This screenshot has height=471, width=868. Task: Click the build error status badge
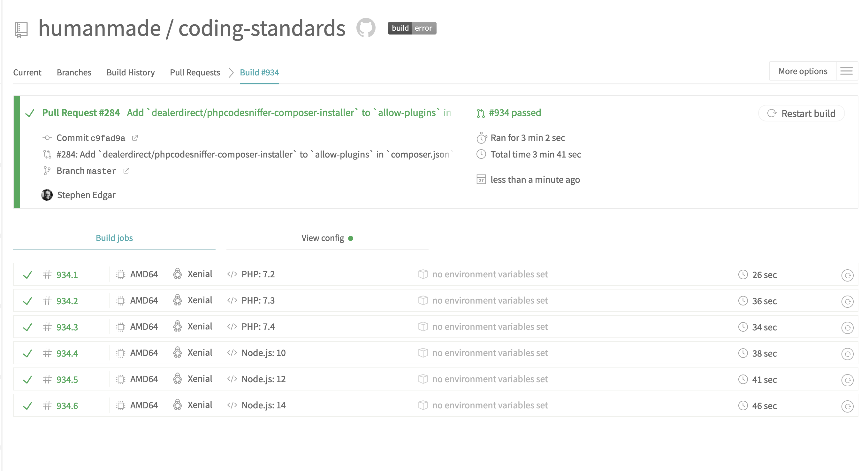click(412, 28)
